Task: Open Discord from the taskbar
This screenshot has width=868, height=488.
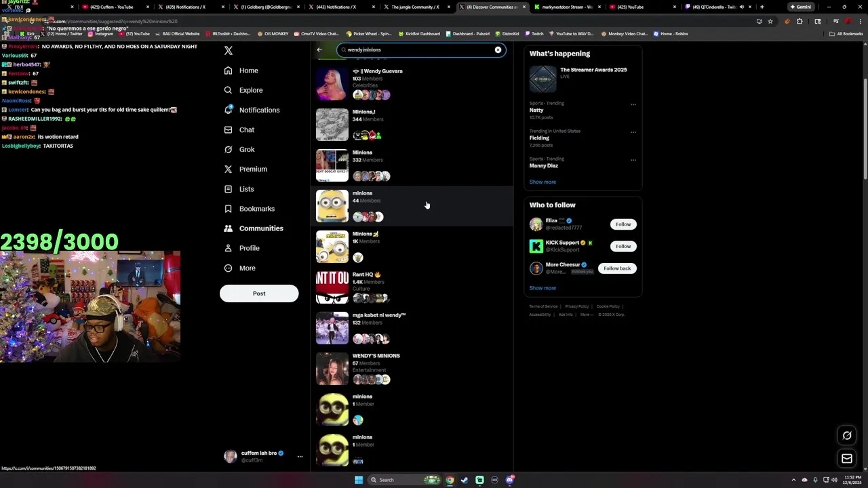Action: (509, 480)
